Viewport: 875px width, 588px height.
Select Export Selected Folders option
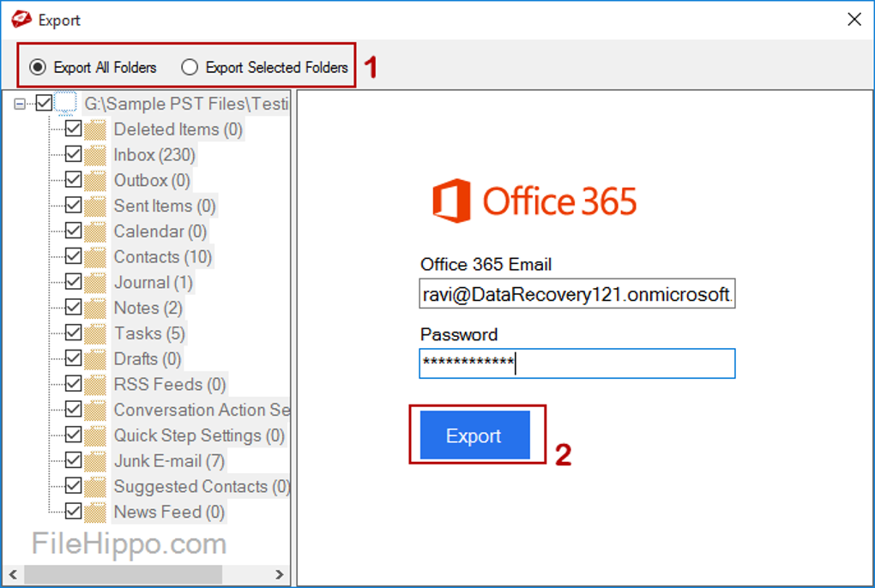tap(190, 67)
